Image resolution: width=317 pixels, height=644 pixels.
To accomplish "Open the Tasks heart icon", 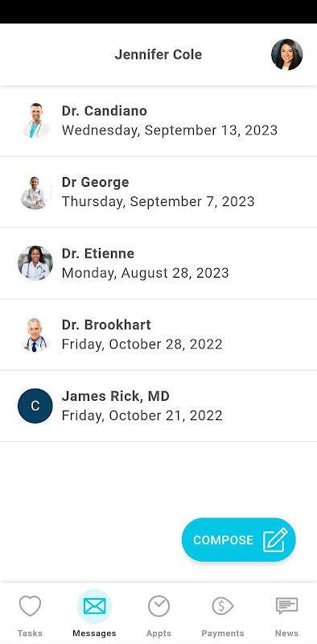I will tap(30, 606).
